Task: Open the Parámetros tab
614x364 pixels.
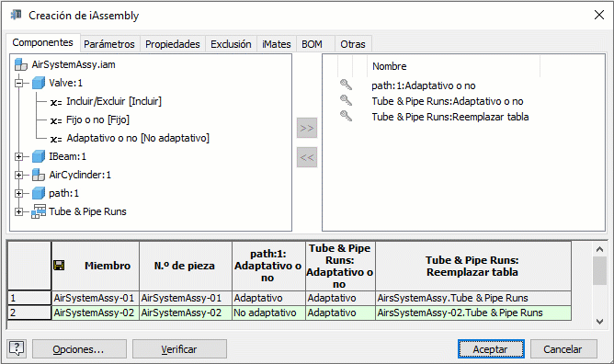Action: 109,44
